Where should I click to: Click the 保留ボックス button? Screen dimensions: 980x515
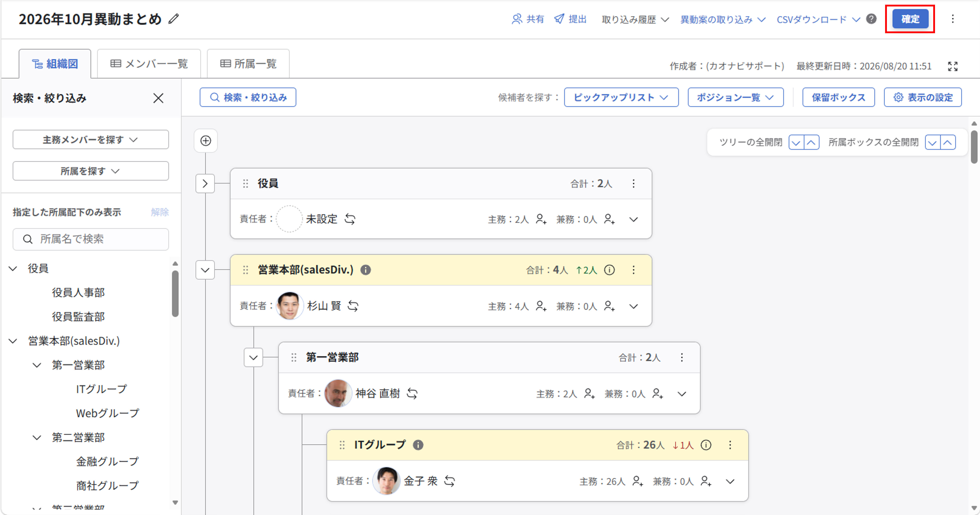(839, 97)
